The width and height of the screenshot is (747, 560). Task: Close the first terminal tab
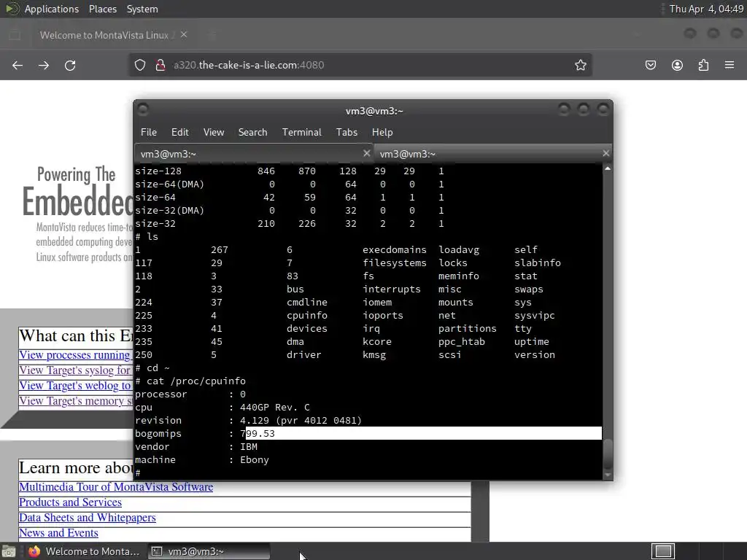(x=366, y=153)
